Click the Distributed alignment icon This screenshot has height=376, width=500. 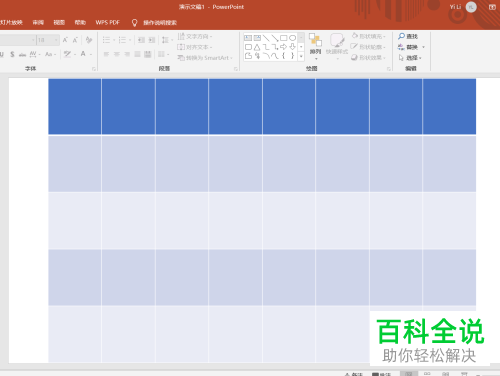(x=148, y=54)
